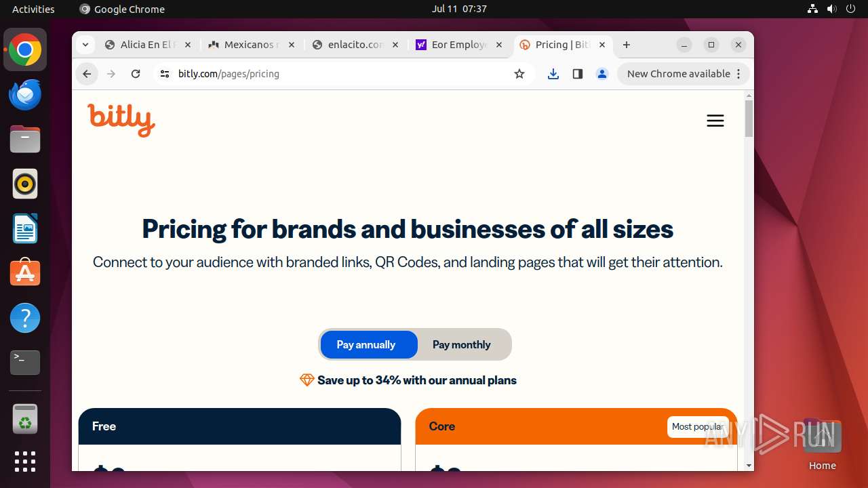
Task: Close the Mexicanos tab
Action: 292,45
